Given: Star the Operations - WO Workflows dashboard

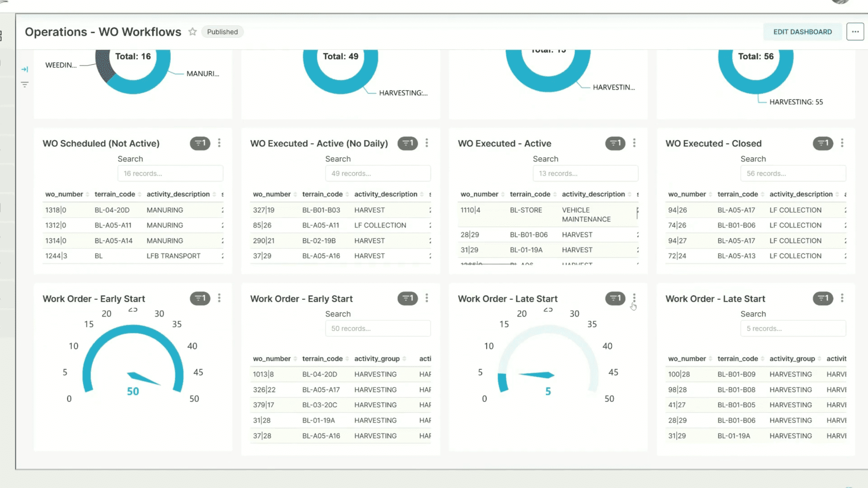Looking at the screenshot, I should tap(193, 32).
